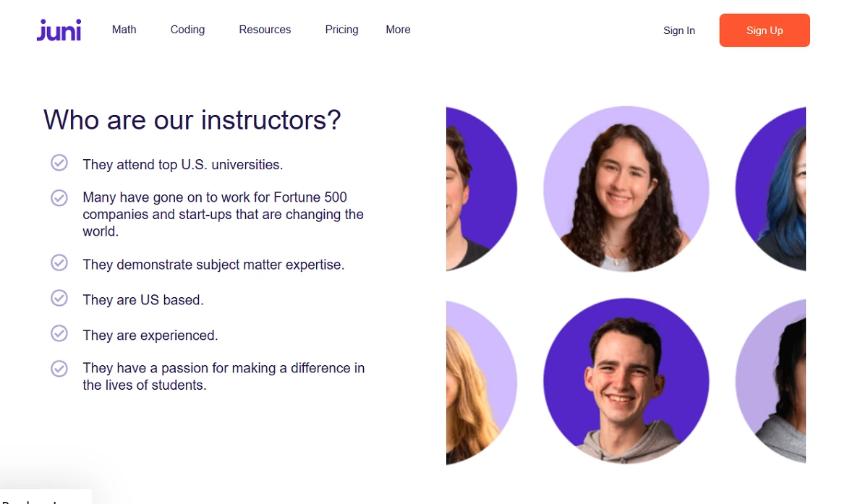Open the Math menu

124,30
